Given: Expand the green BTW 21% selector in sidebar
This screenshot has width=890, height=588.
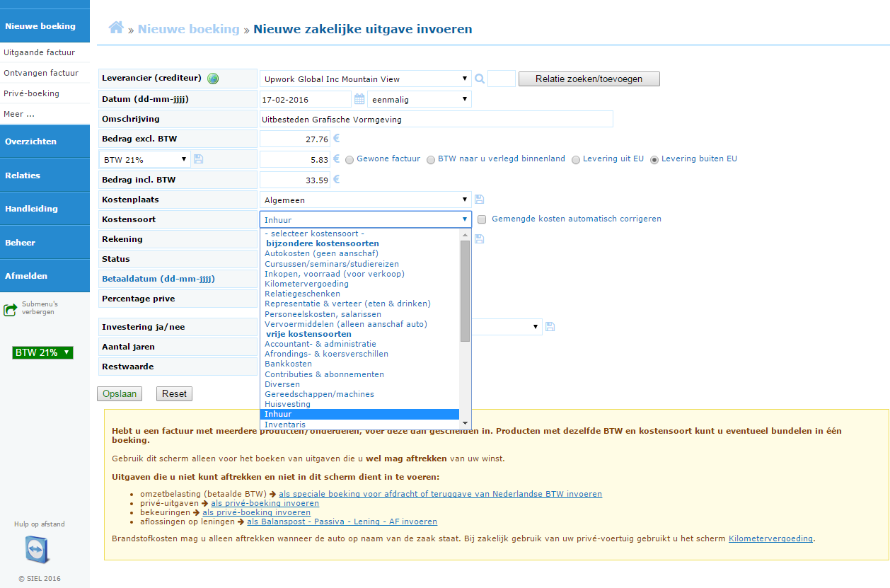Looking at the screenshot, I should (x=42, y=352).
